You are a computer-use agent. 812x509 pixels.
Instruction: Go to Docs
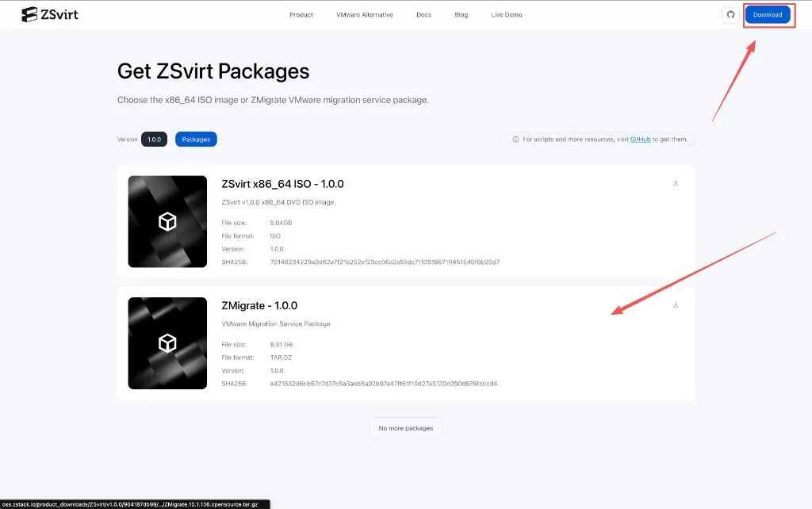(x=423, y=14)
